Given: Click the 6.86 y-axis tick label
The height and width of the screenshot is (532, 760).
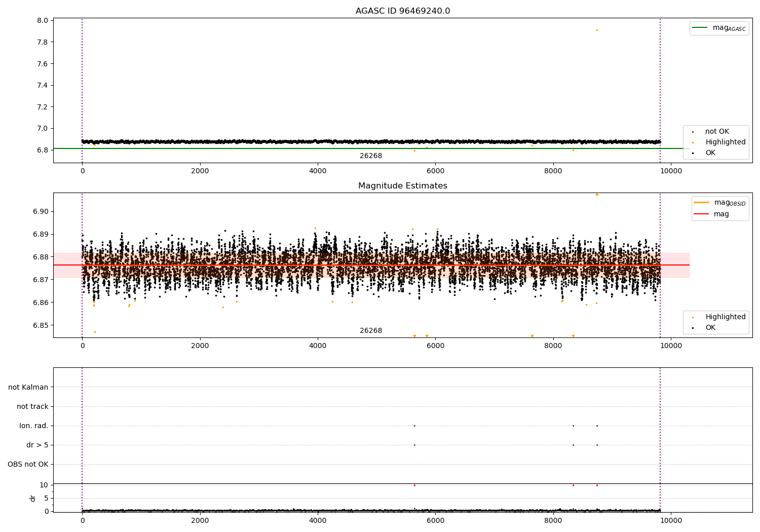Looking at the screenshot, I should [x=41, y=302].
